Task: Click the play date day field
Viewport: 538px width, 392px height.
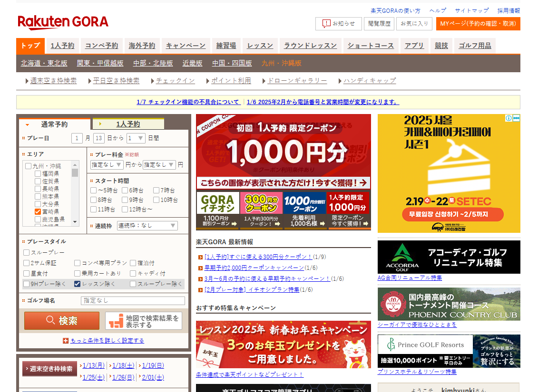Action: point(99,138)
